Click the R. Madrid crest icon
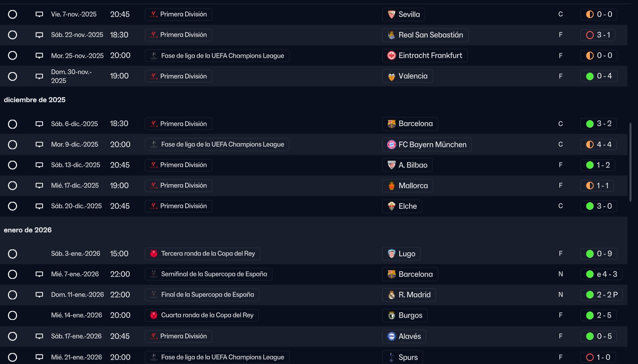Image resolution: width=638 pixels, height=364 pixels. 392,295
